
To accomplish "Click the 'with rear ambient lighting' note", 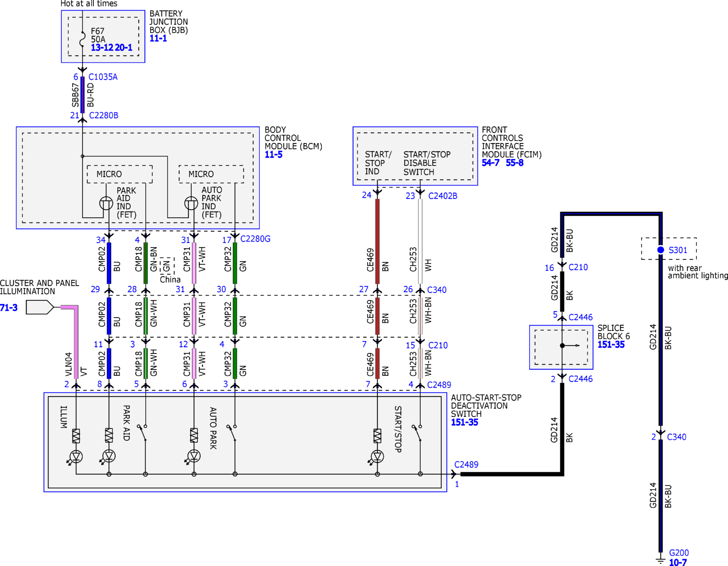I will click(698, 272).
